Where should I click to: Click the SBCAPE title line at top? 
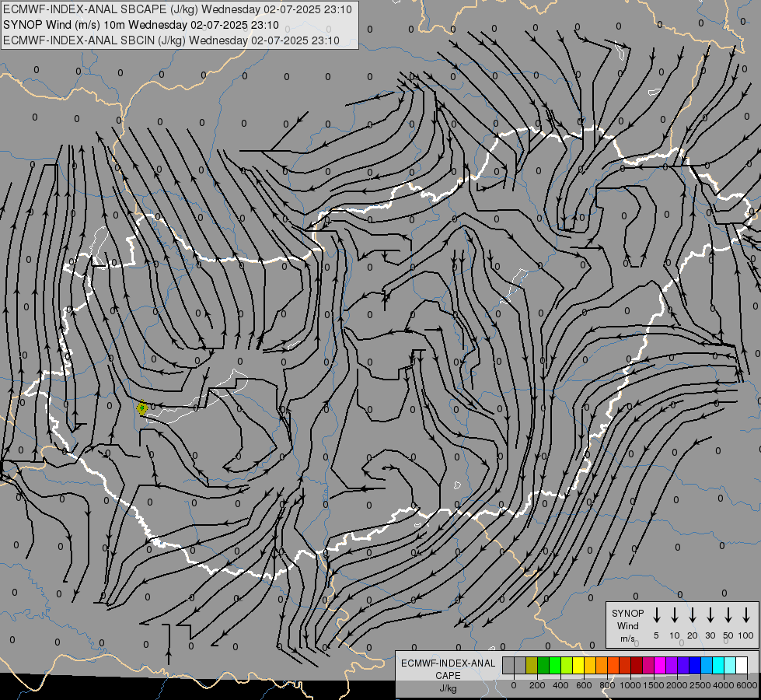coord(178,9)
